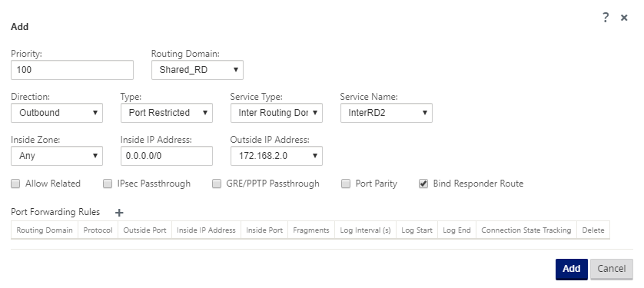Click into the Priority input field
Screen dimensions: 644x288
pyautogui.click(x=72, y=70)
